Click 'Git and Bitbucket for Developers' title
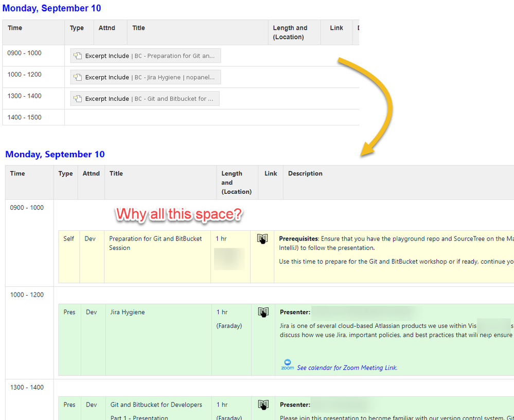 (156, 405)
